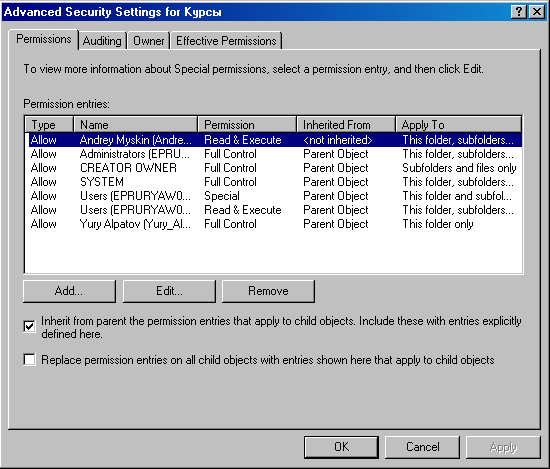Enable Replace permission entries on child objects

pyautogui.click(x=29, y=360)
